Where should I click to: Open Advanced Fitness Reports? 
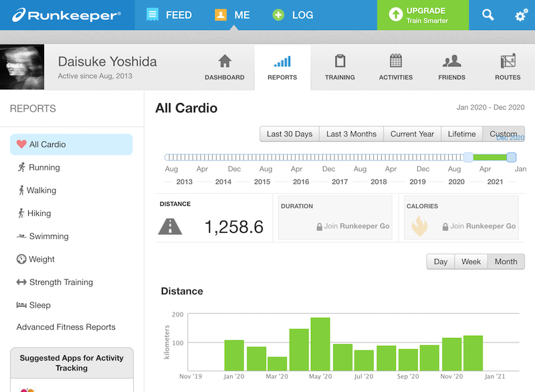[66, 327]
